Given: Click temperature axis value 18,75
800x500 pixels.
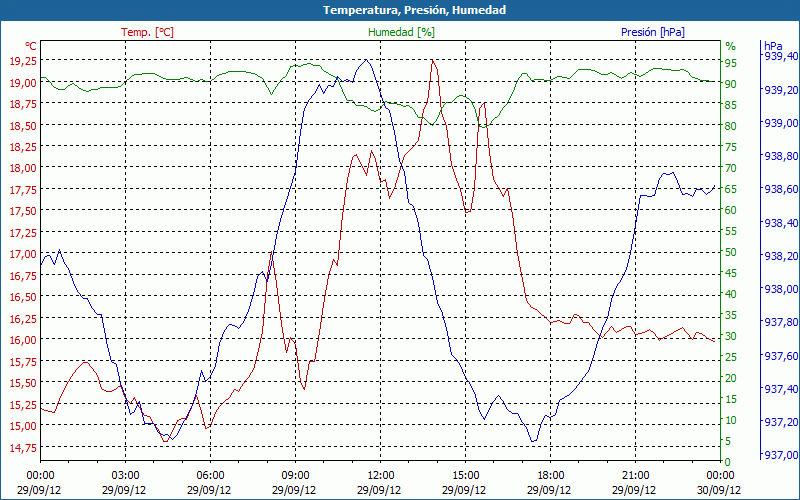Looking at the screenshot, I should click(x=23, y=104).
